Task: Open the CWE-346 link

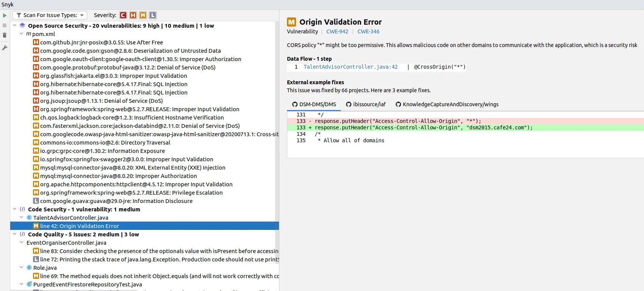Action: (368, 31)
